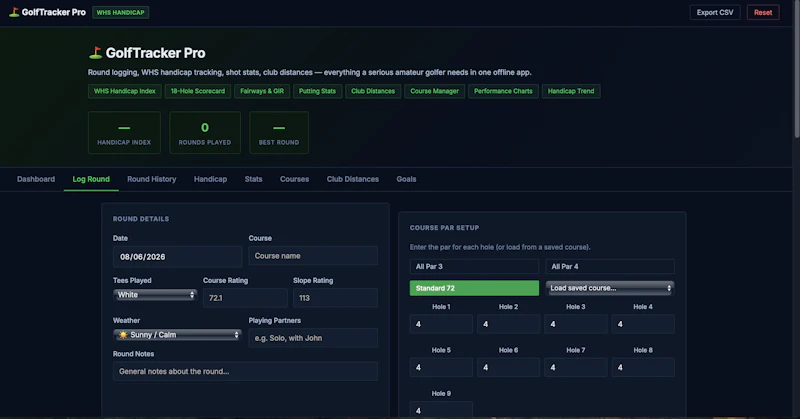Open the Dashboard tab
The width and height of the screenshot is (800, 419).
pyautogui.click(x=36, y=179)
